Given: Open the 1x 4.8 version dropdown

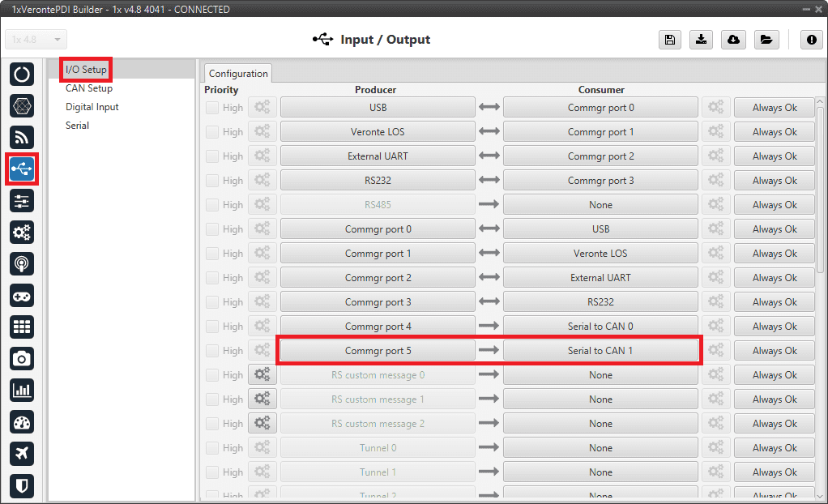Looking at the screenshot, I should [x=36, y=40].
